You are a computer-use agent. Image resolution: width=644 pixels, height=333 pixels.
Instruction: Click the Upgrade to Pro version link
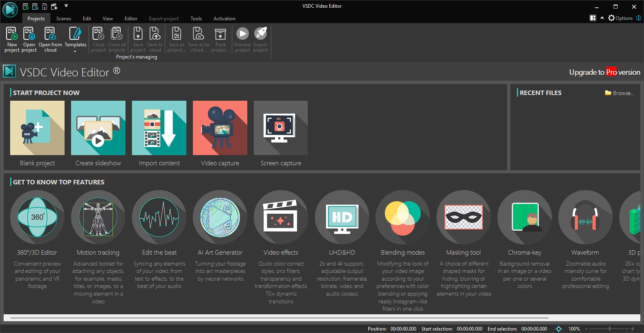point(605,72)
